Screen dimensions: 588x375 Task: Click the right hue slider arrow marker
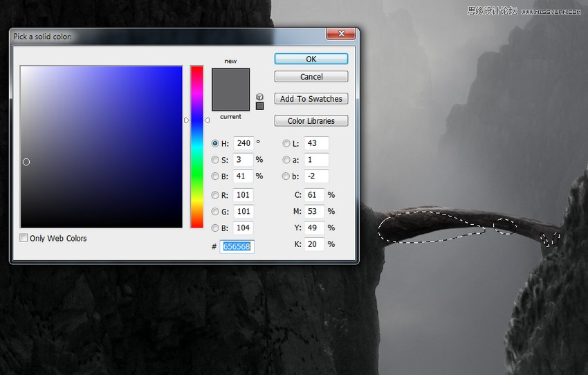[207, 120]
